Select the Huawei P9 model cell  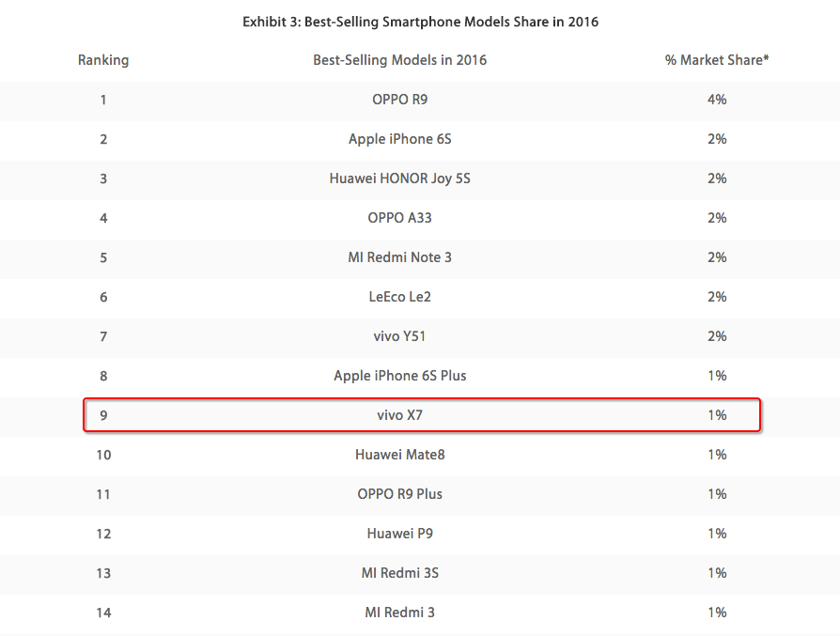click(x=399, y=534)
